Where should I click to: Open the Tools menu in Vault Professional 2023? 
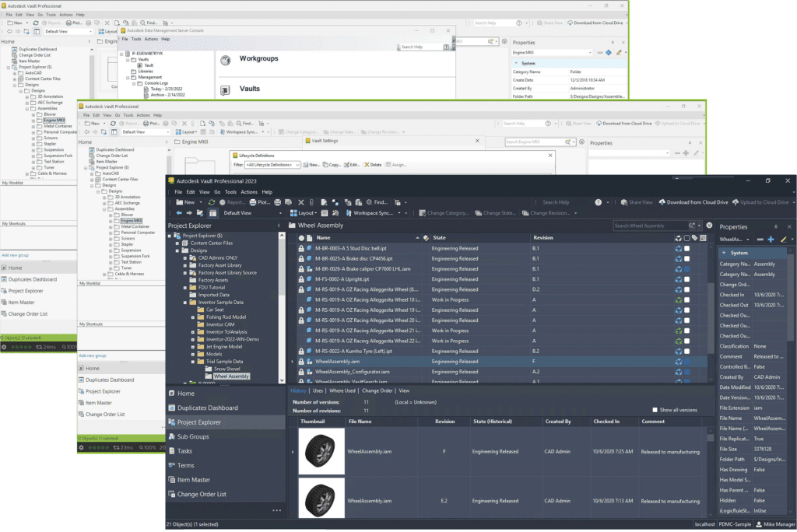(231, 191)
